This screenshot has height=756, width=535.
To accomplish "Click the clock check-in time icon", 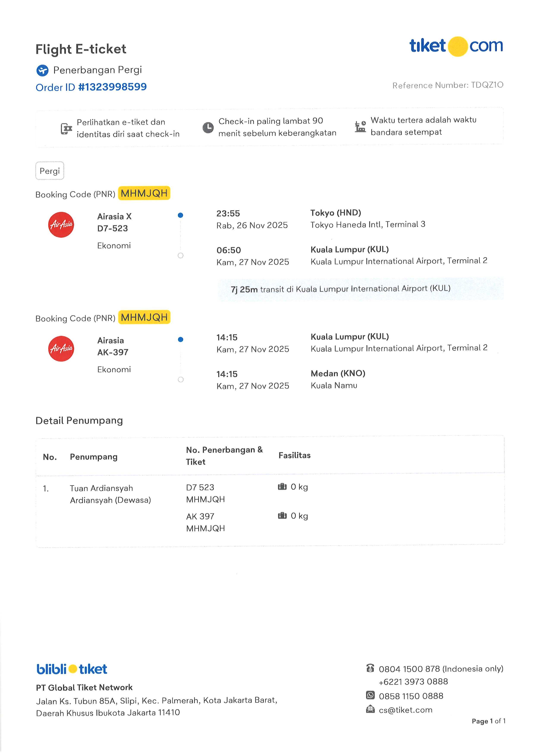I will 208,127.
